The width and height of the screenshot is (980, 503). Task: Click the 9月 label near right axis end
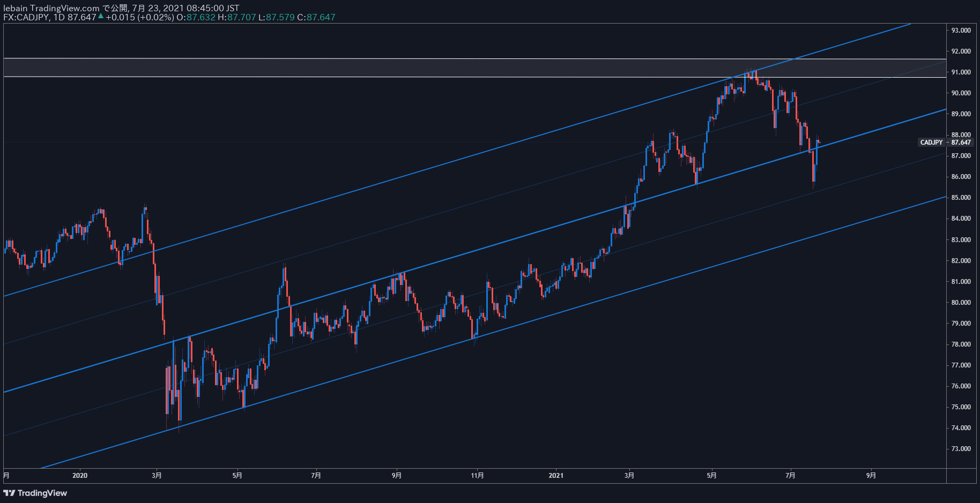click(871, 476)
